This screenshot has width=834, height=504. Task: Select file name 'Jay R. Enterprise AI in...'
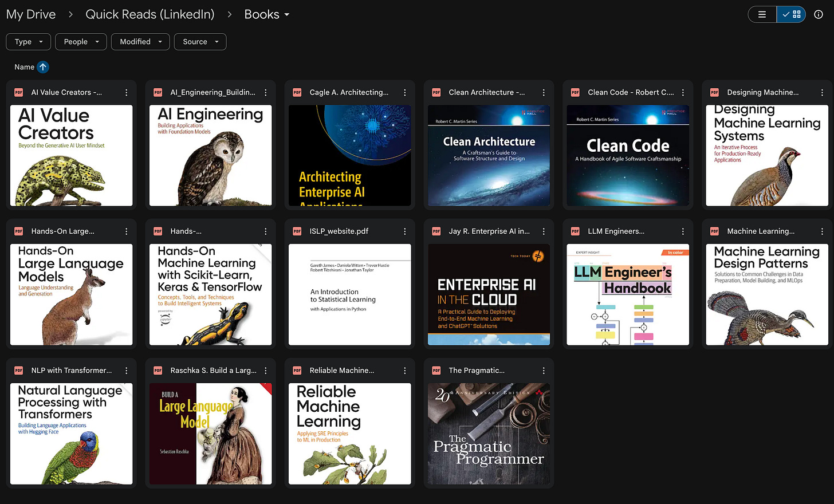tap(489, 231)
